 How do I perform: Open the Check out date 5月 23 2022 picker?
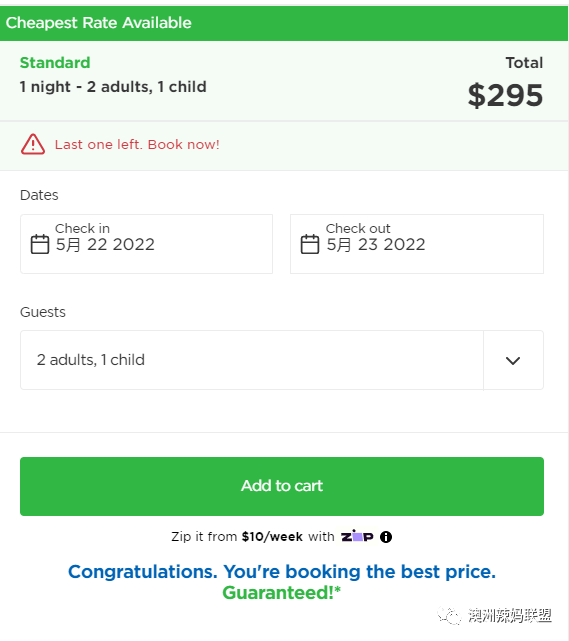[417, 244]
